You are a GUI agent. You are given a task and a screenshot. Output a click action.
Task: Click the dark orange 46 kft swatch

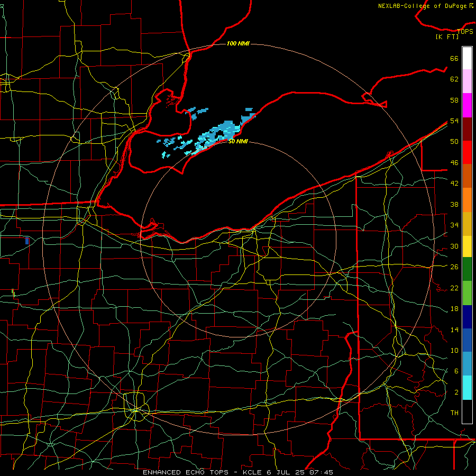(x=467, y=176)
